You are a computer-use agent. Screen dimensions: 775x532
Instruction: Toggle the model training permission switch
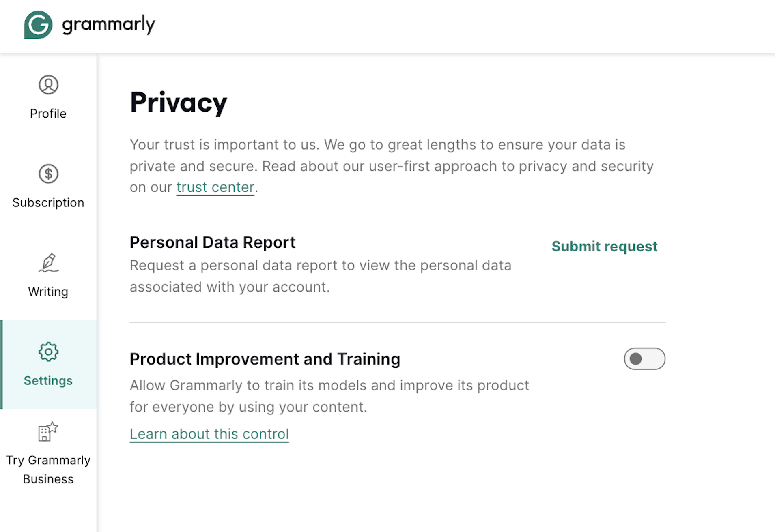(645, 358)
